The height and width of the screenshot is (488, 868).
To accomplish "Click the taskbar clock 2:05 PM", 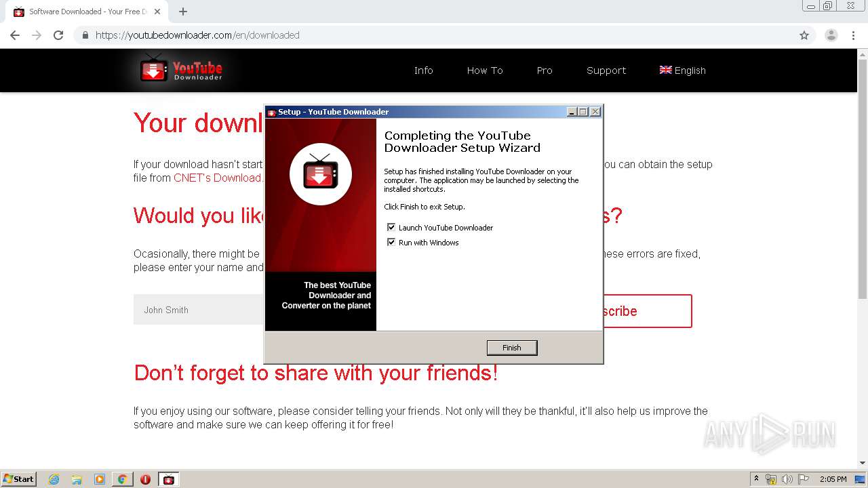I will tap(833, 479).
